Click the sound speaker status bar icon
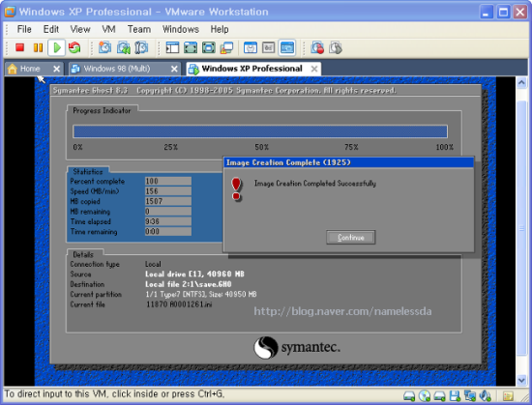Screen dimensions: 532x405 pos(486,396)
